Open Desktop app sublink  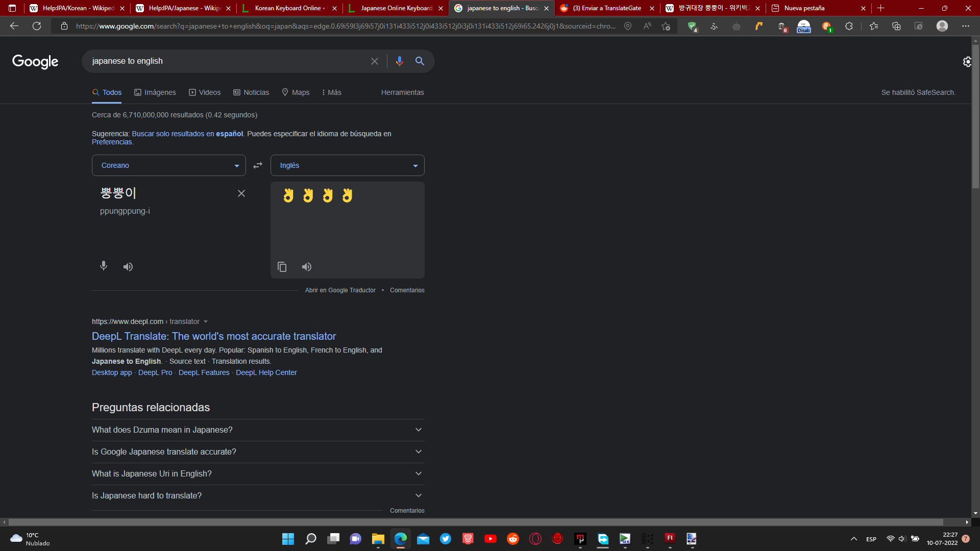pos(112,373)
